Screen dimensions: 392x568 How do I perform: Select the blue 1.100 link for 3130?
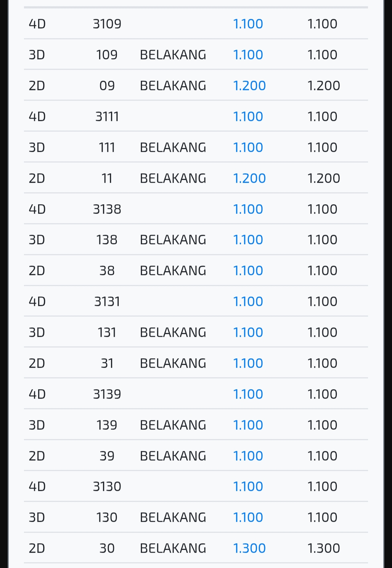tap(248, 487)
